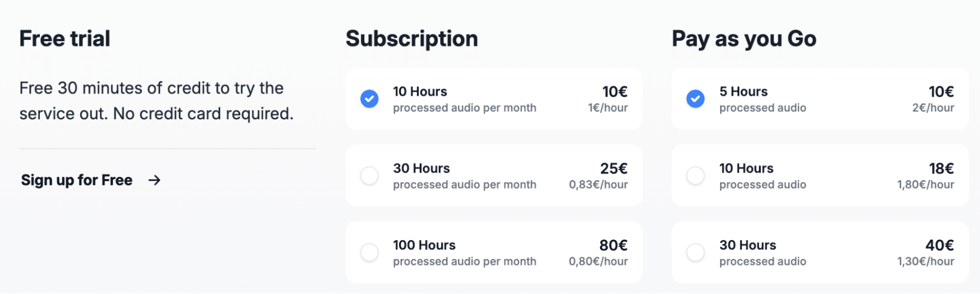Image resolution: width=980 pixels, height=294 pixels.
Task: Choose the 25€ subscription plan card
Action: 494,176
